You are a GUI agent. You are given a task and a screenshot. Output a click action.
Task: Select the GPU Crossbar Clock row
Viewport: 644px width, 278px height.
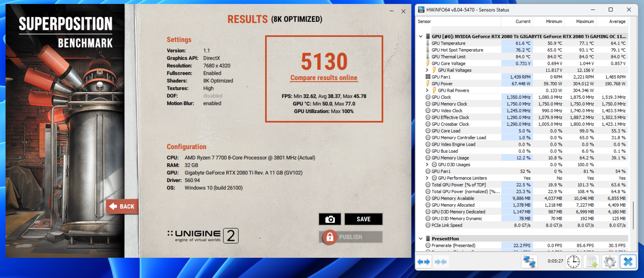pos(525,124)
